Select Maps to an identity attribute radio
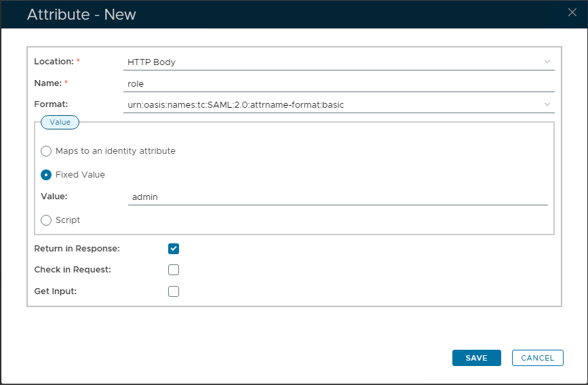 point(46,151)
